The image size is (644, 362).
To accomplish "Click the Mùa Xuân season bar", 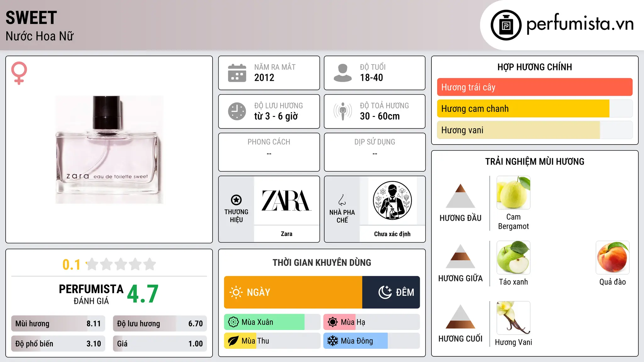I will (272, 322).
